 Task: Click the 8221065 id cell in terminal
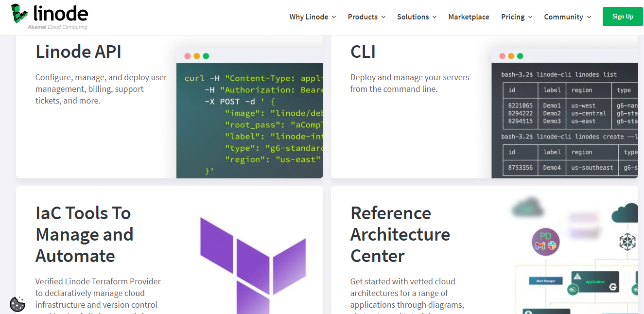521,105
